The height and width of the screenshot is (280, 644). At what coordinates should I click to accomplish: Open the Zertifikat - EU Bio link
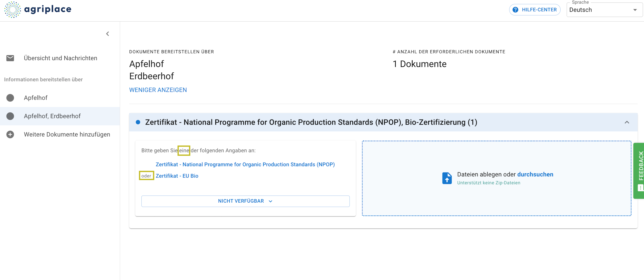point(177,176)
